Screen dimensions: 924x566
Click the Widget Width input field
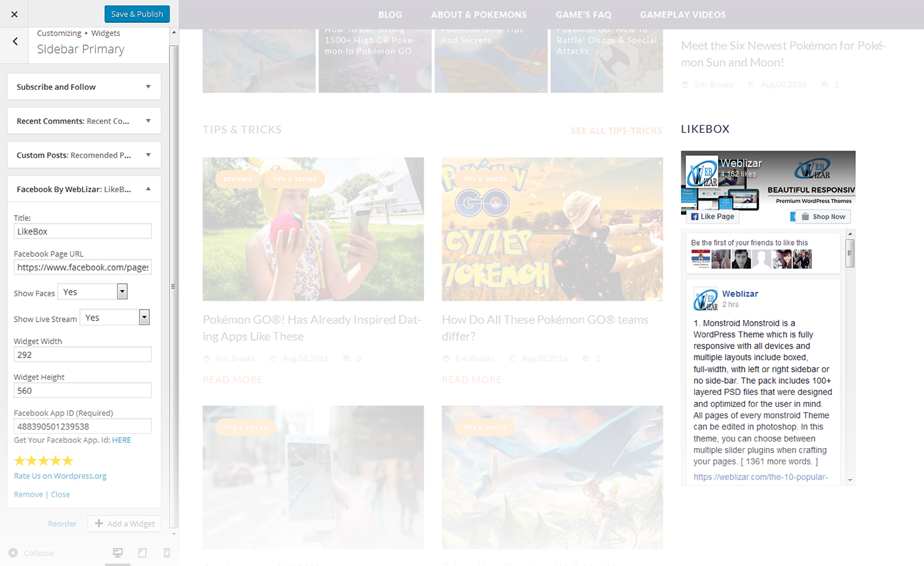click(x=83, y=354)
